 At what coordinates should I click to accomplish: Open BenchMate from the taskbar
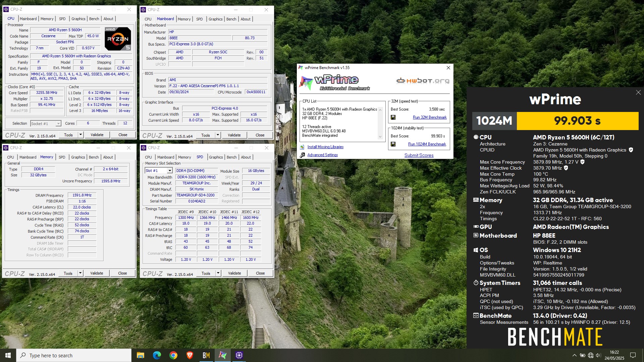click(x=206, y=355)
